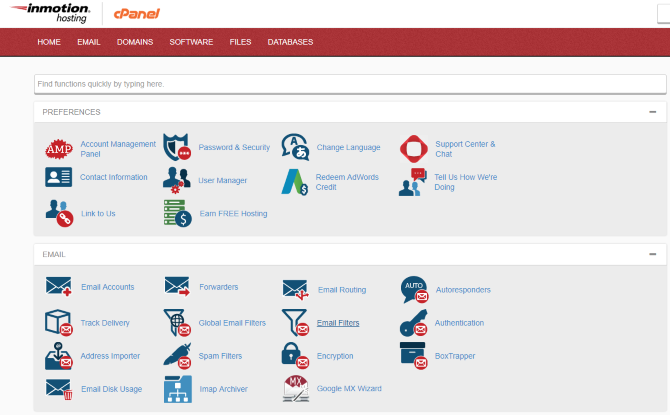670x415 pixels.
Task: Open the Earn FREE Hosting link
Action: [233, 213]
